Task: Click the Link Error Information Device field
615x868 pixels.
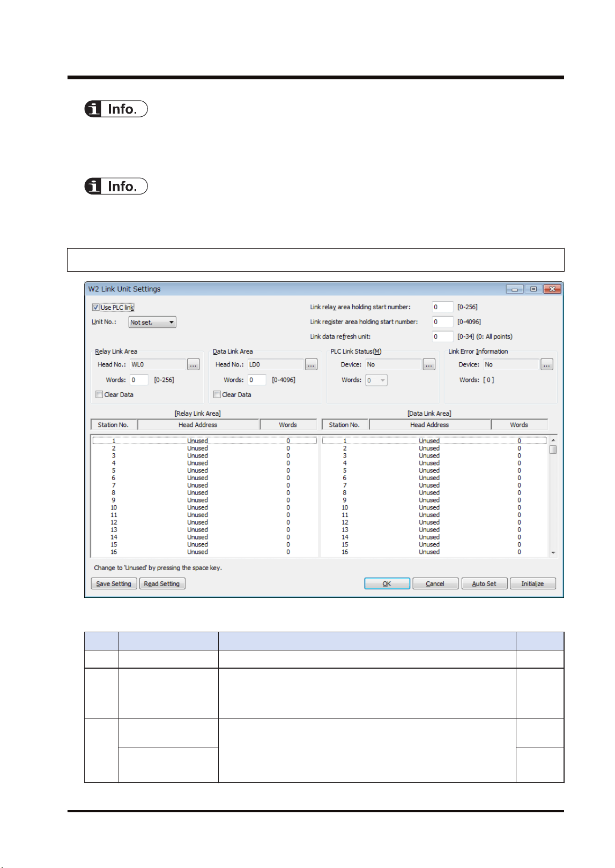Action: (x=512, y=364)
